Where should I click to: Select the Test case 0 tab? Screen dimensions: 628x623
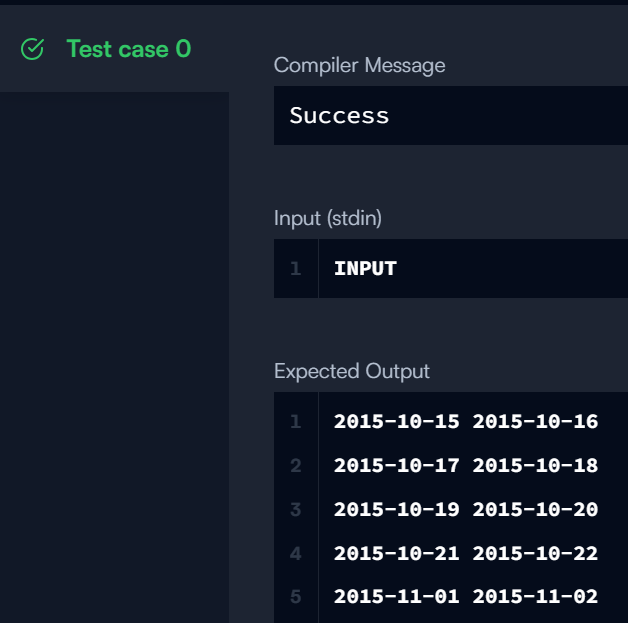click(128, 49)
